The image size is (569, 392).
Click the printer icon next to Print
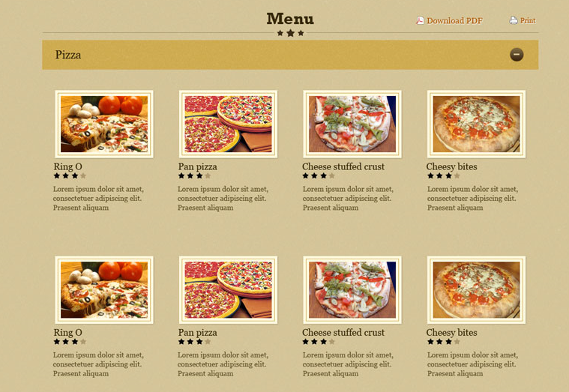(x=513, y=20)
